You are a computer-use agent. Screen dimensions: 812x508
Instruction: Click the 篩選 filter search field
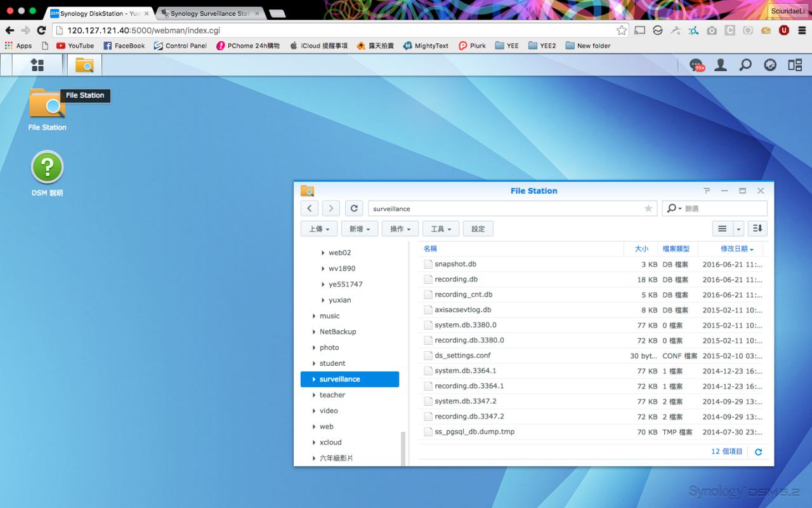click(x=723, y=208)
